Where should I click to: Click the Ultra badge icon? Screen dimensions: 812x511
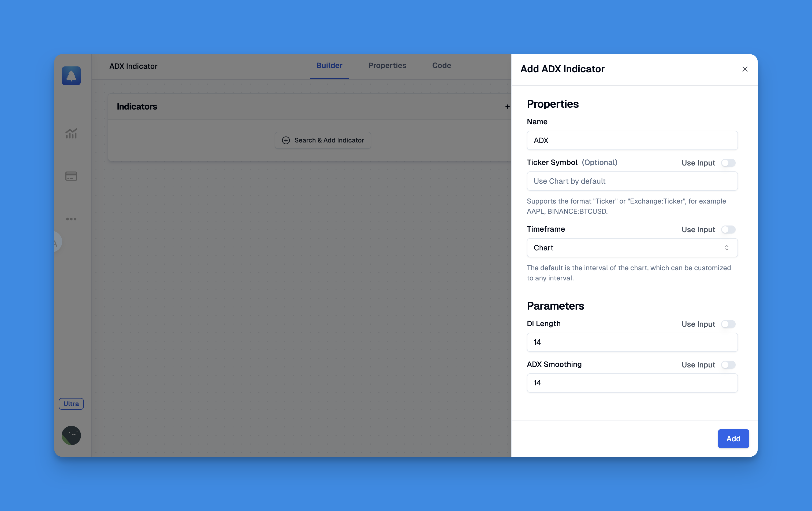(71, 404)
